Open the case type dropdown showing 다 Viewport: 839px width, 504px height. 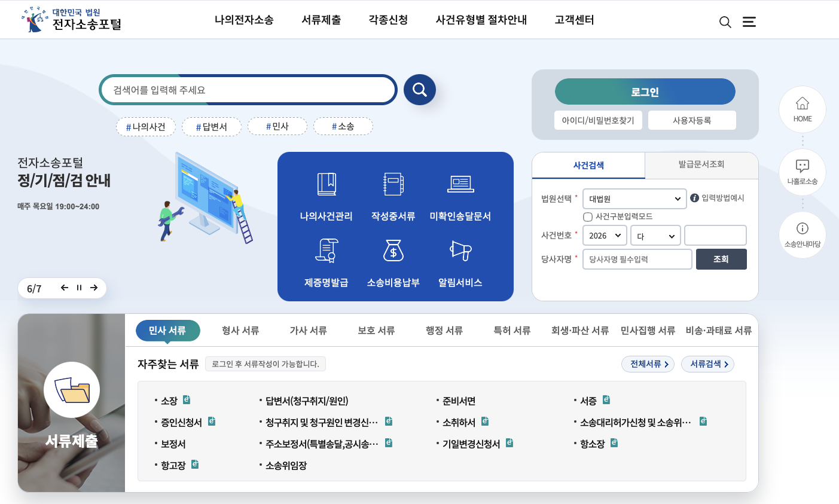[655, 235]
